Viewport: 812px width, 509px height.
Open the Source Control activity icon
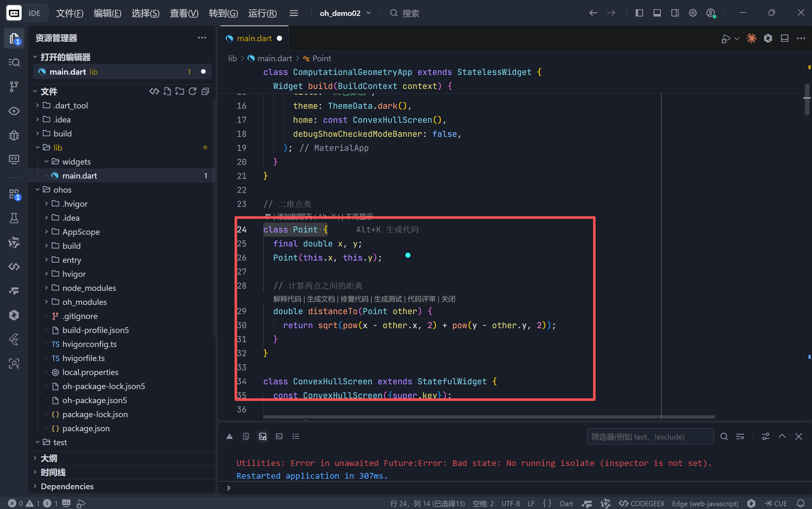[14, 86]
